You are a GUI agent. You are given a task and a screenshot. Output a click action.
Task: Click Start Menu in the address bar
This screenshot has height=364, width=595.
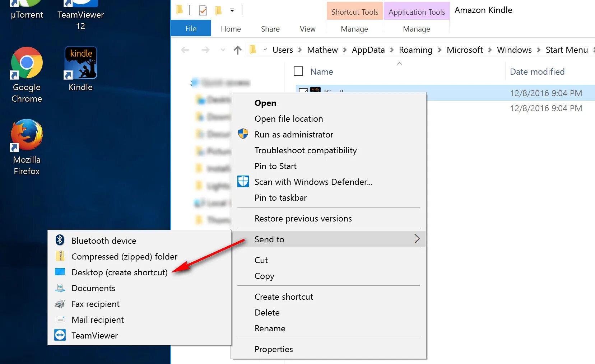pos(567,50)
